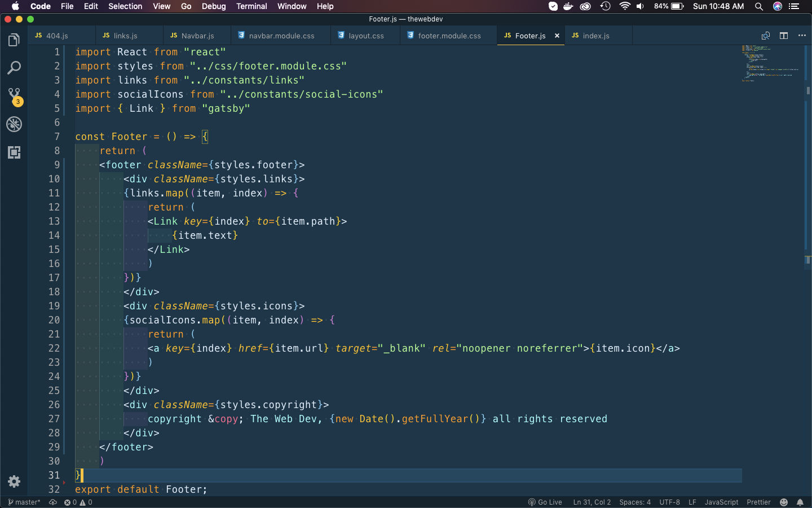Synchronize changes via the cloud icon

click(53, 502)
